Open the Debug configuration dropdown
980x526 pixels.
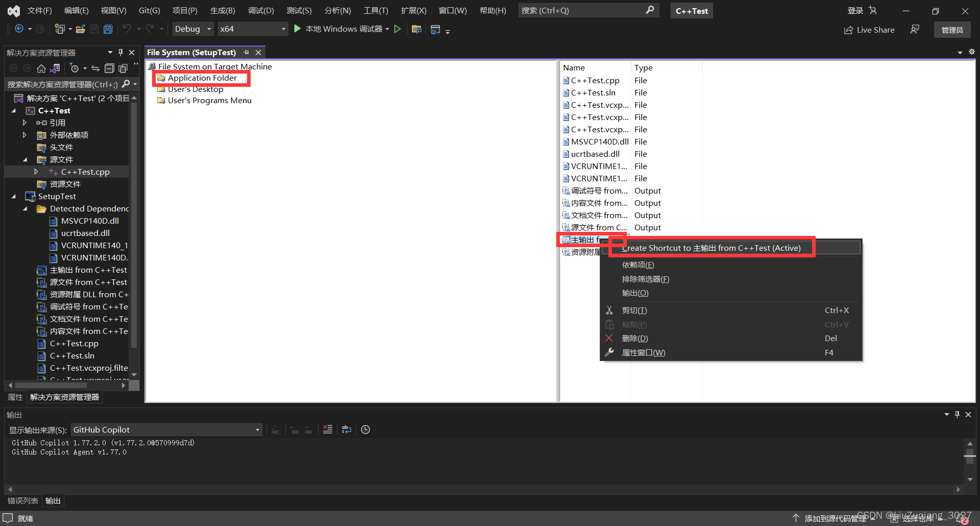[192, 29]
